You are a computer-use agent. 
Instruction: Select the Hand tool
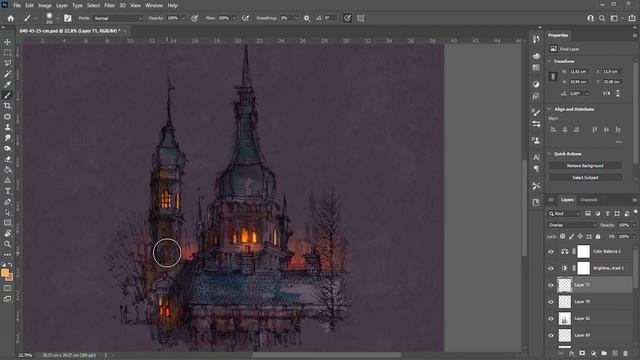click(7, 233)
